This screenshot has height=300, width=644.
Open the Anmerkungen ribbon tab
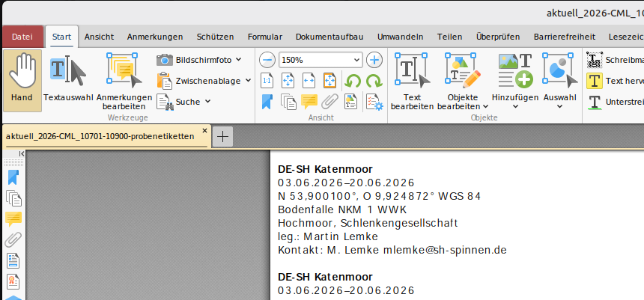click(x=155, y=37)
